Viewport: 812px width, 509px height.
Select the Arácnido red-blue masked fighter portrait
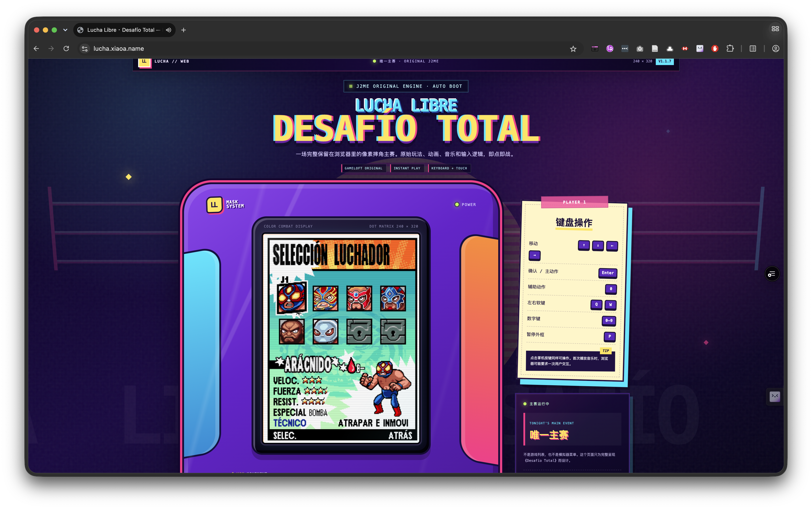(292, 298)
